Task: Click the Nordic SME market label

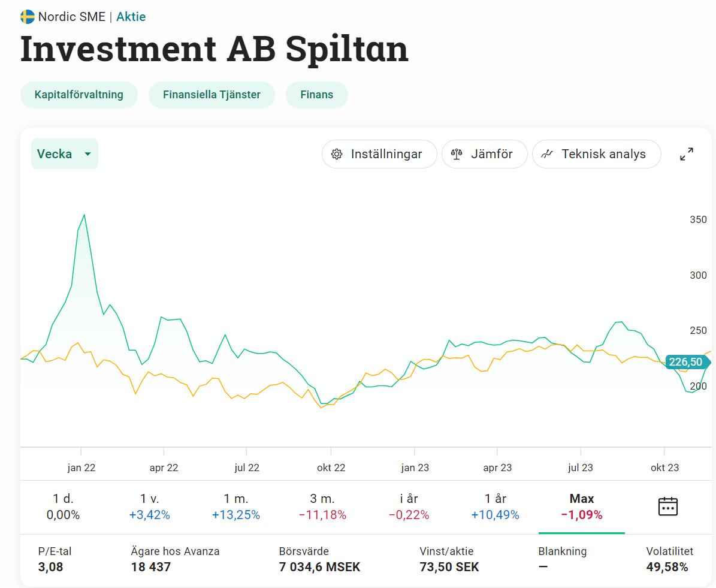Action: (72, 17)
